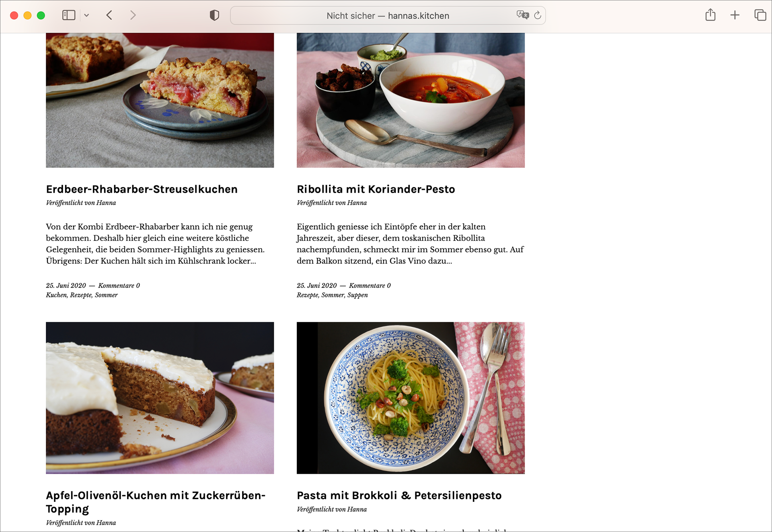Go forward to next page

133,15
